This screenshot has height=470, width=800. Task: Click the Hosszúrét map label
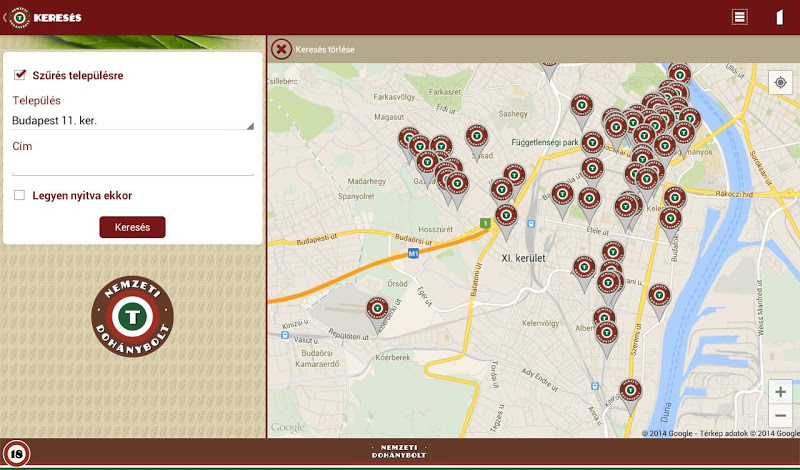click(x=436, y=230)
